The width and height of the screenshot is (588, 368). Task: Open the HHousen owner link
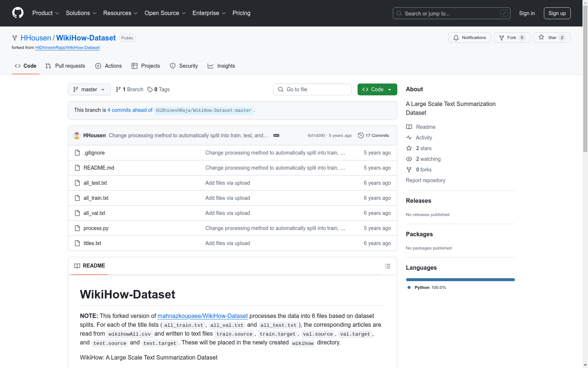coord(36,38)
